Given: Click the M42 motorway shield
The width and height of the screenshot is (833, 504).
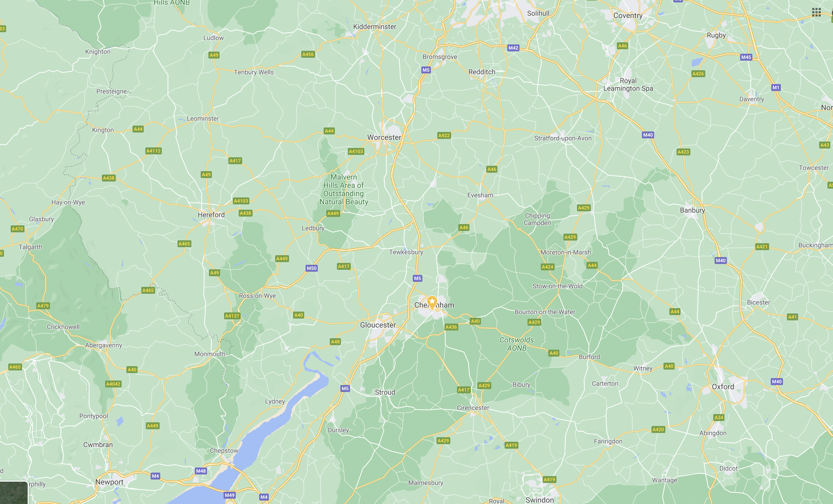Looking at the screenshot, I should [513, 48].
